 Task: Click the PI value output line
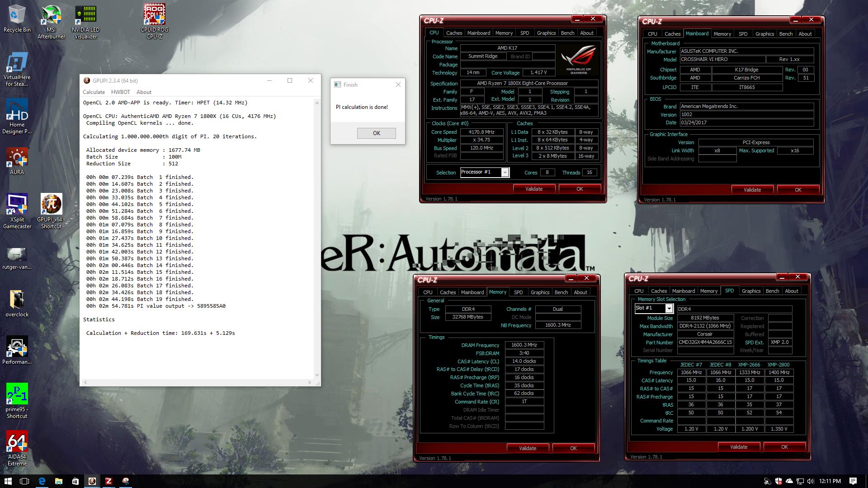pos(156,306)
